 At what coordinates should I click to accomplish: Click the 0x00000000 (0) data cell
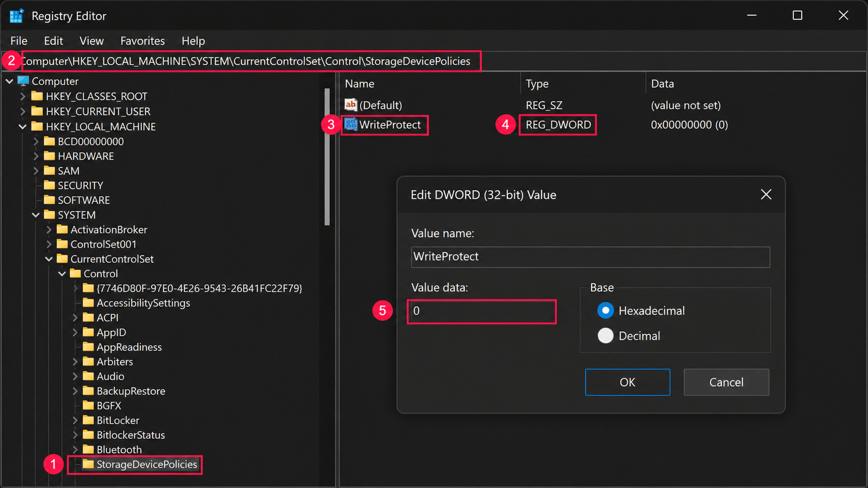[689, 125]
